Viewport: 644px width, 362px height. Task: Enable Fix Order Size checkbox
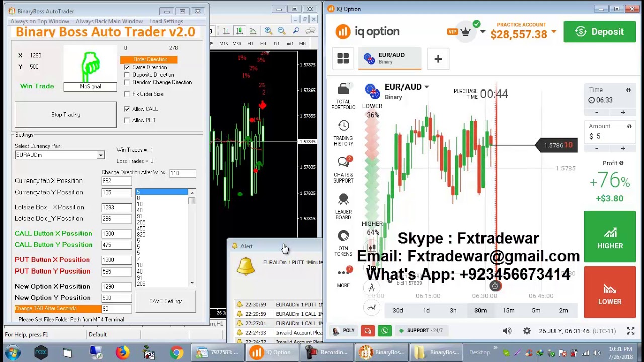[x=127, y=94]
